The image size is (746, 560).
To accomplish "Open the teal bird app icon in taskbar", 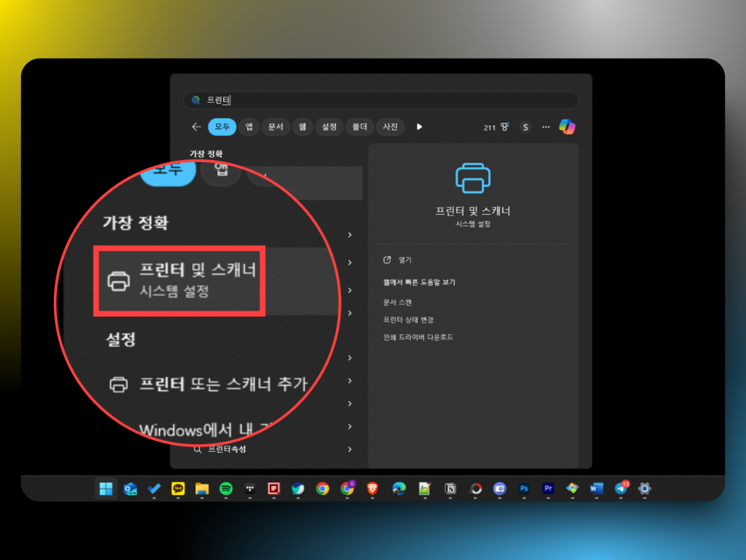I will [298, 489].
